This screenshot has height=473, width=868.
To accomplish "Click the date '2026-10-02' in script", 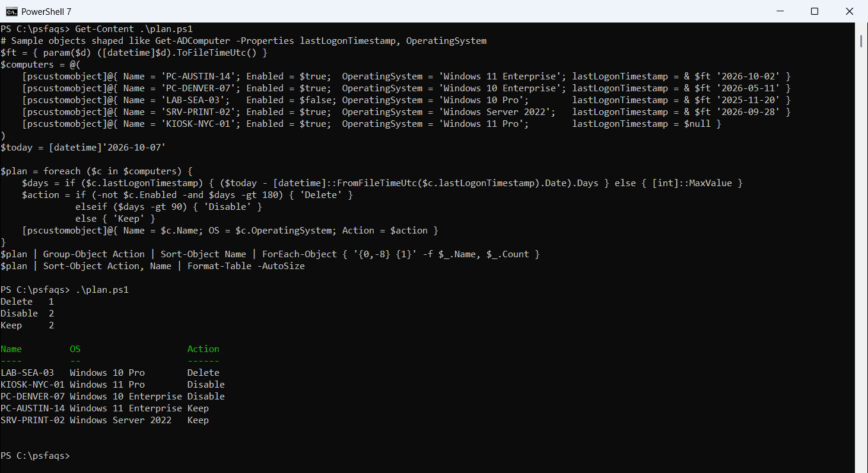I will click(x=748, y=76).
